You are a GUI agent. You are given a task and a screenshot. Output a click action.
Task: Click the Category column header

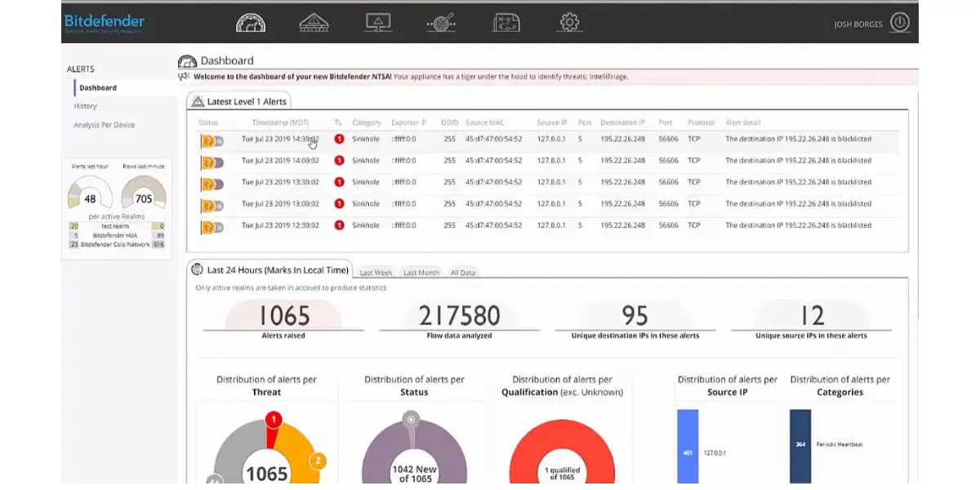coord(367,122)
